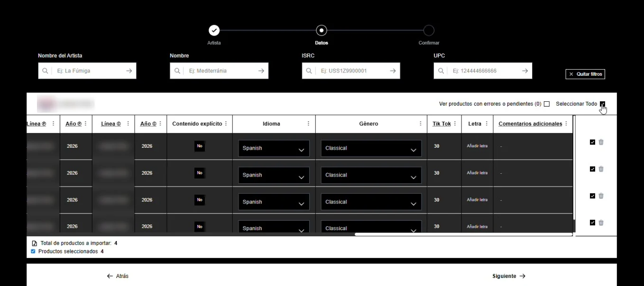Uncheck the second product row's selection checkbox
Viewport: 644px width, 286px height.
[x=592, y=169]
